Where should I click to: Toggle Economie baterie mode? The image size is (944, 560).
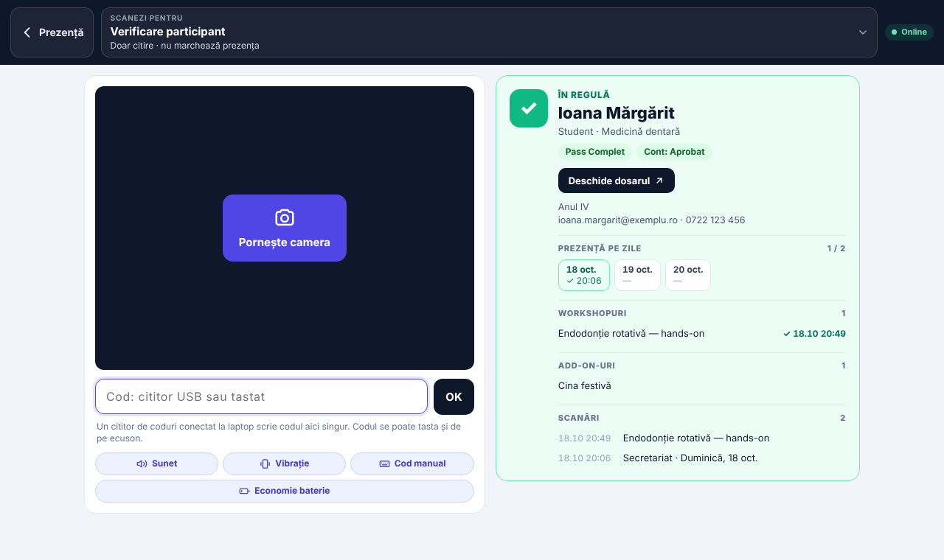click(285, 491)
